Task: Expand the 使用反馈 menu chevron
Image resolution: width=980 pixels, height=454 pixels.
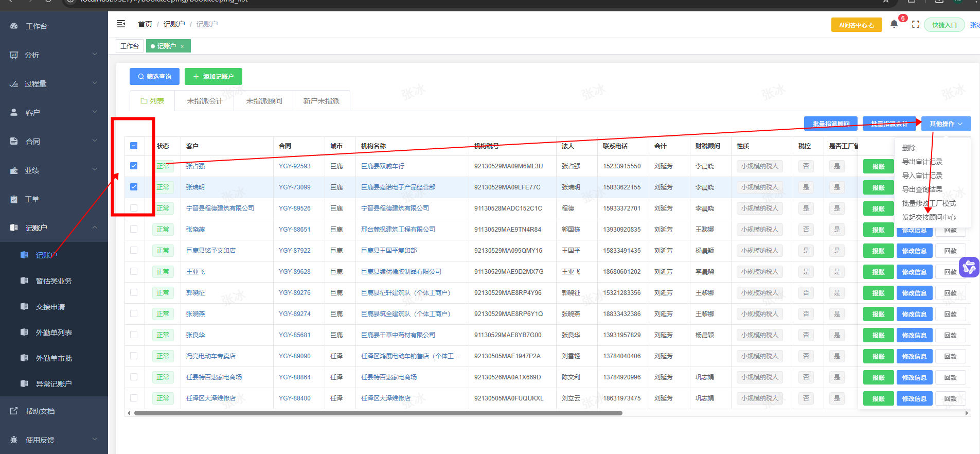Action: point(95,439)
